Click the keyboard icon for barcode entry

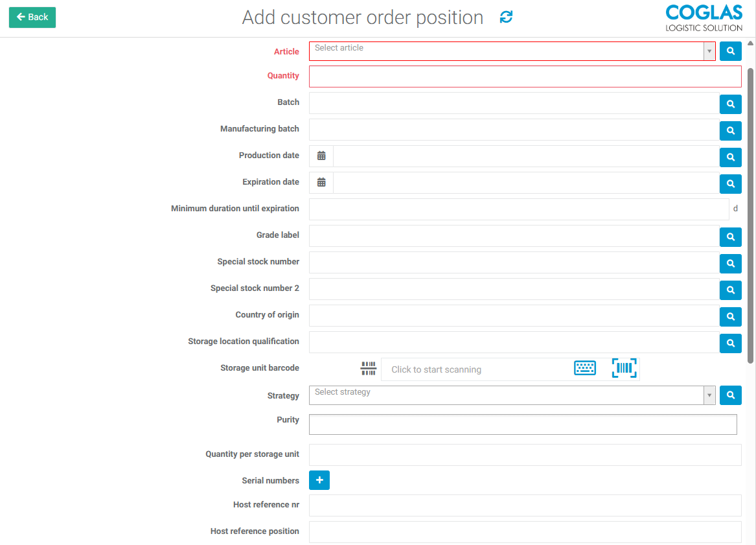584,368
